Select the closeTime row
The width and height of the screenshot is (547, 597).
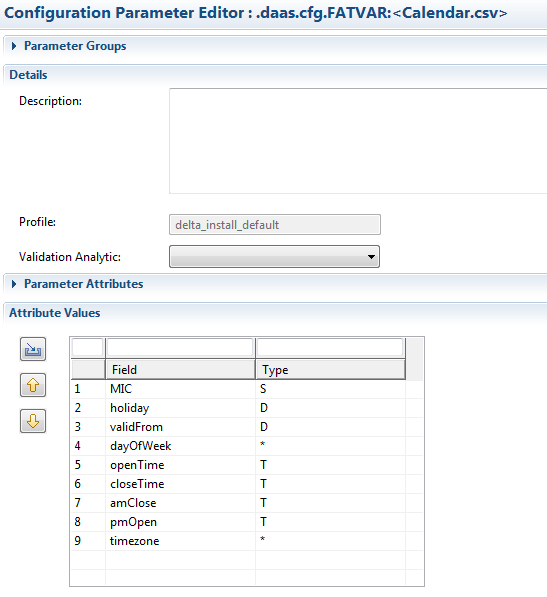tap(247, 484)
